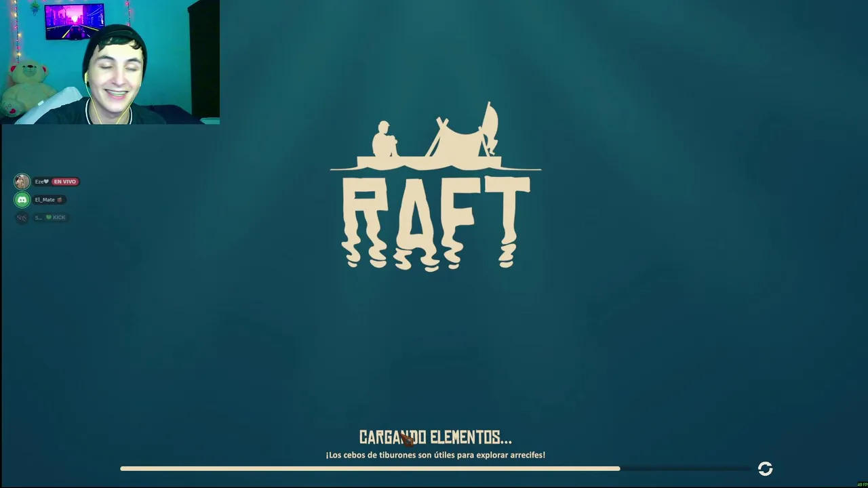Screen dimensions: 868x488
Task: Click the green Discord avatar for El_Mate
Action: pyautogui.click(x=22, y=199)
